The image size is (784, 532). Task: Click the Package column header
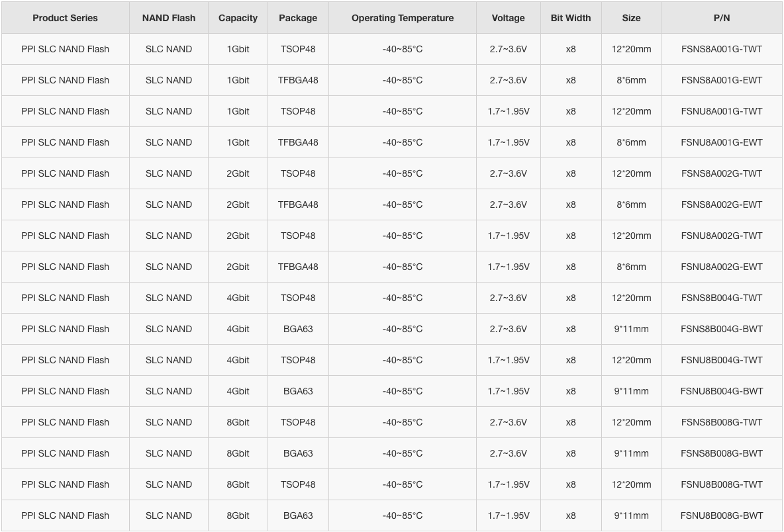tap(298, 18)
